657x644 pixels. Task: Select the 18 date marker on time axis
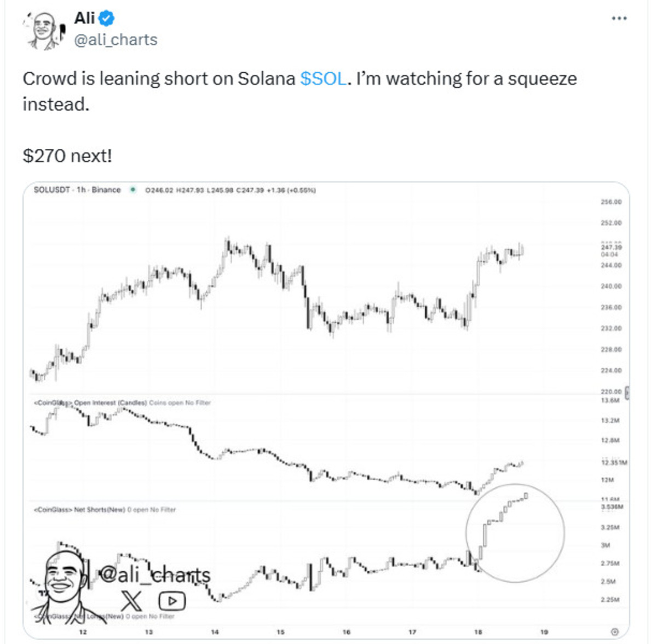478,631
